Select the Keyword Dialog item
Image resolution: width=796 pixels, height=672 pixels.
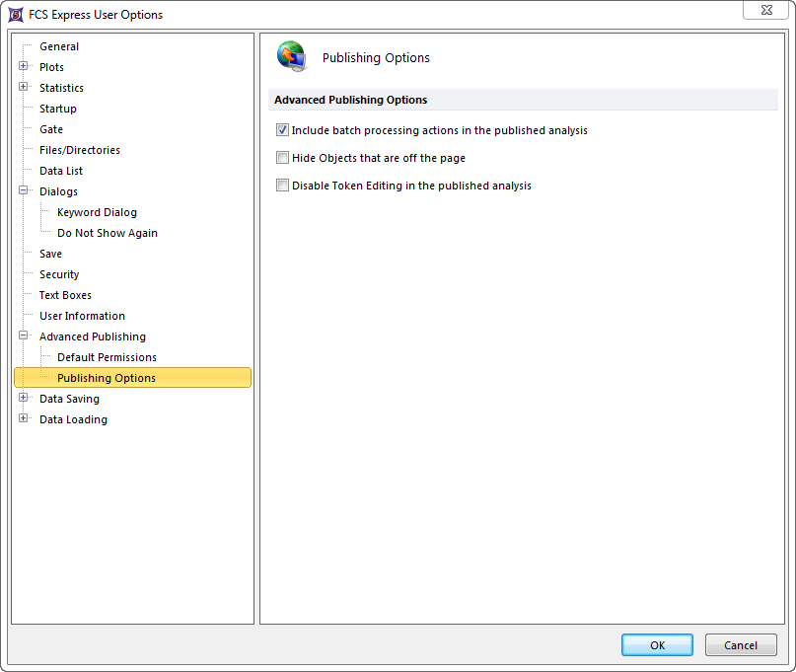[x=97, y=212]
